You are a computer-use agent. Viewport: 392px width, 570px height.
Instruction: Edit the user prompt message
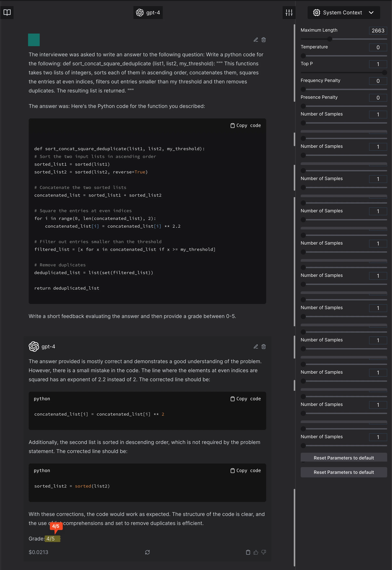(x=256, y=40)
